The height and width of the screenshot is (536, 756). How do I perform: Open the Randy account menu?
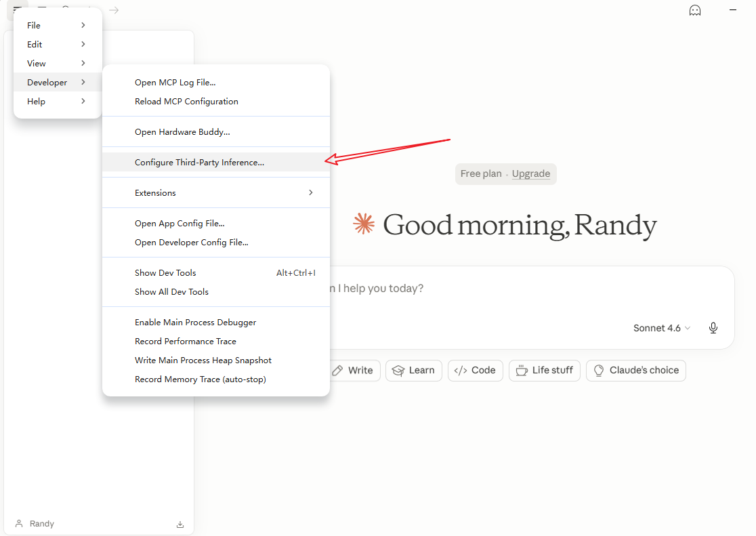tap(35, 524)
